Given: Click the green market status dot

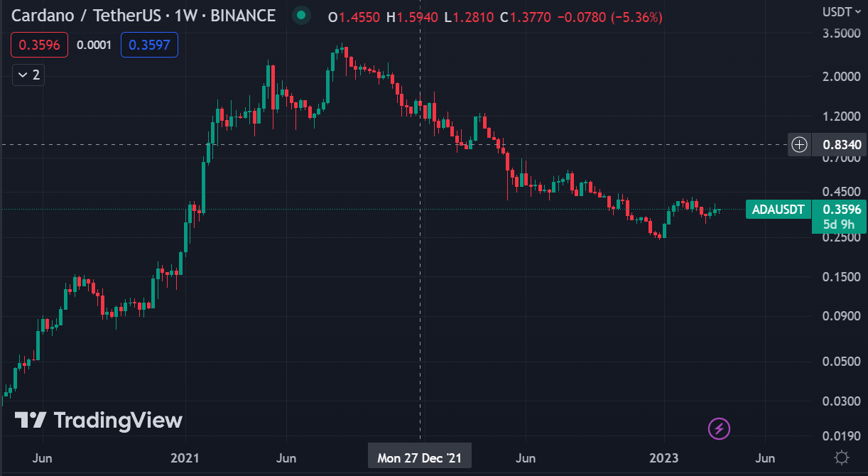Looking at the screenshot, I should [x=300, y=14].
